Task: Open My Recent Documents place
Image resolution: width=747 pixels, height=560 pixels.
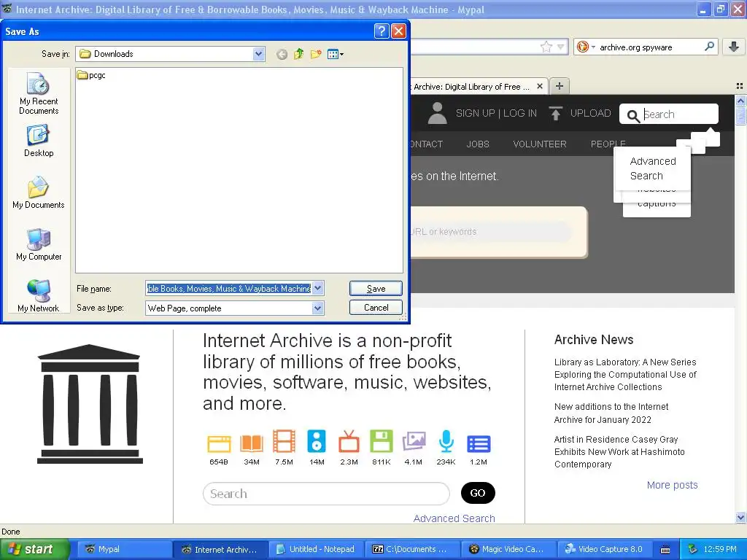Action: tap(39, 94)
